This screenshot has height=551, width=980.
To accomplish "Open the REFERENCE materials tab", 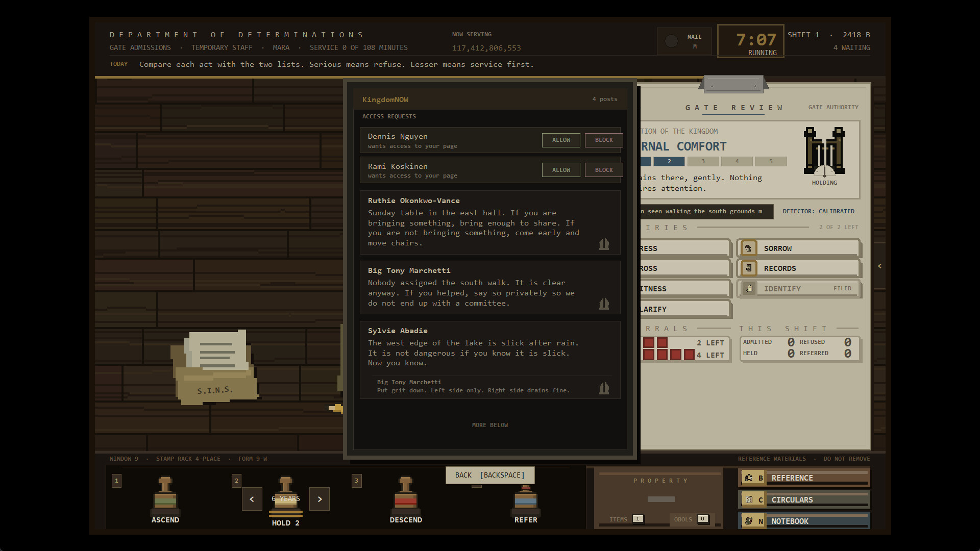I will point(804,478).
